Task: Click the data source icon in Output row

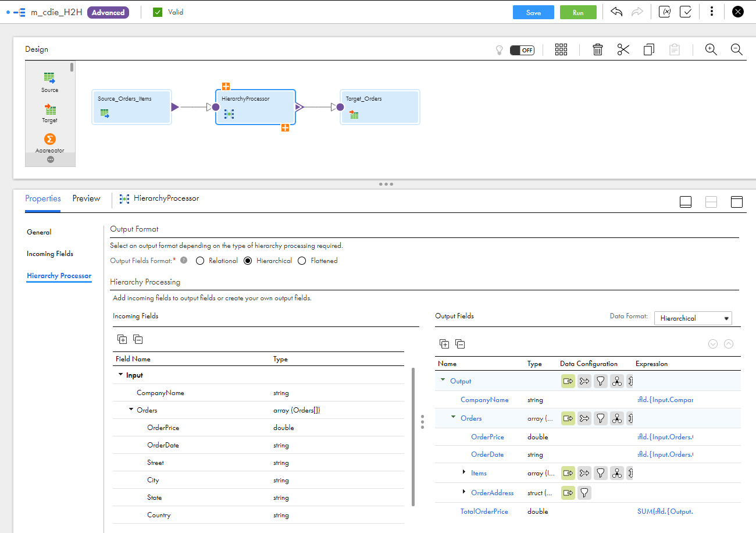Action: [568, 381]
